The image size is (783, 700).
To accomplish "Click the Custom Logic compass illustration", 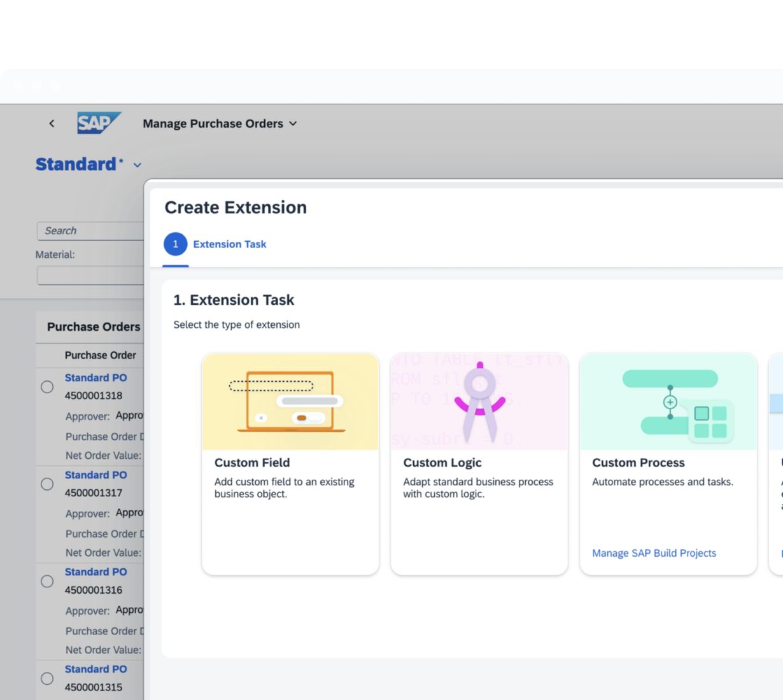I will coord(479,402).
